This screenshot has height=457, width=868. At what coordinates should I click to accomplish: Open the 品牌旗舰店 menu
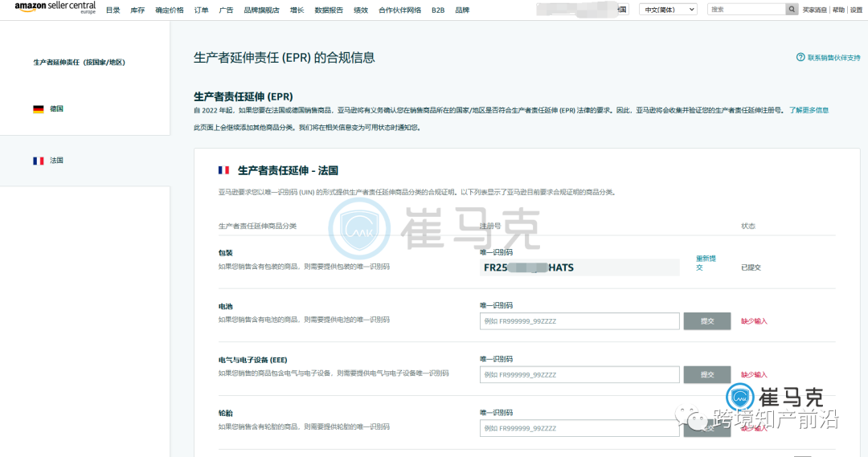261,10
